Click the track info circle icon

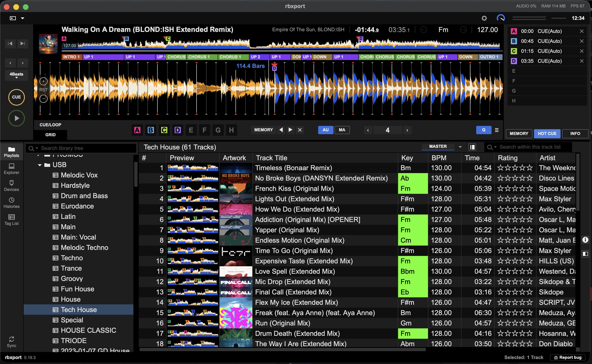[585, 240]
